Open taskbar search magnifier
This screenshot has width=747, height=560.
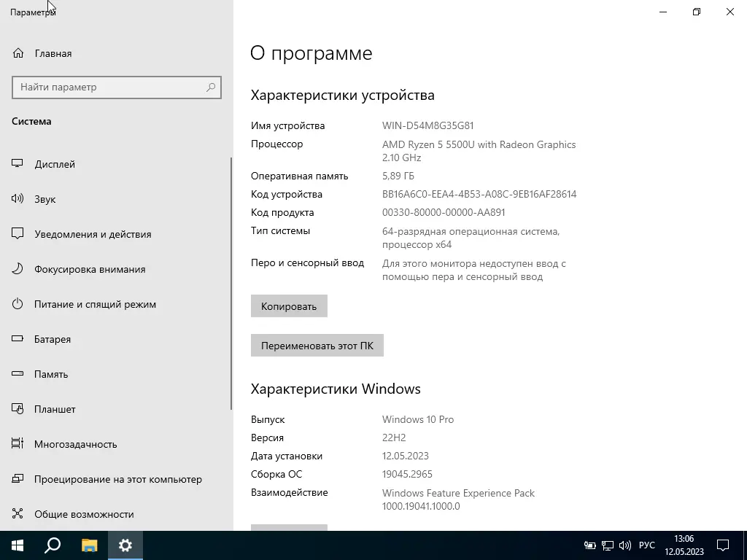point(53,545)
